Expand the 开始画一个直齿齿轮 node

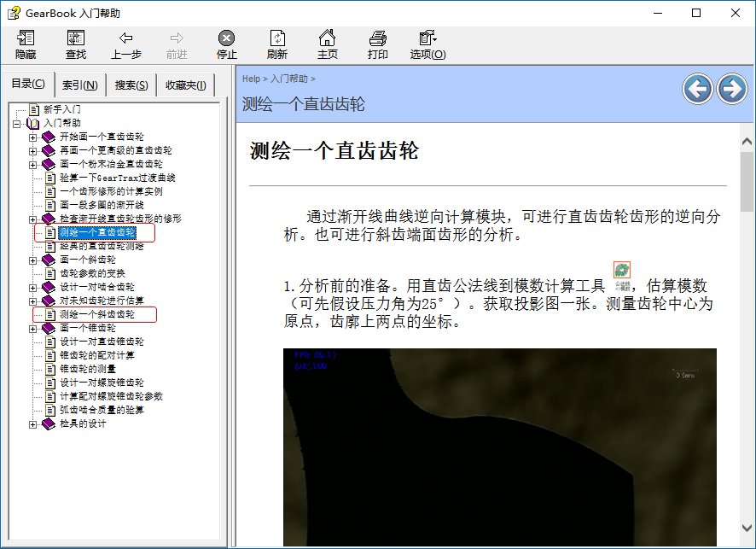point(32,137)
